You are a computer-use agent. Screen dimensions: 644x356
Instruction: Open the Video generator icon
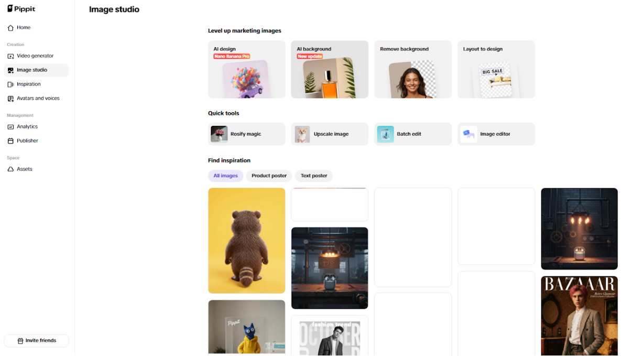(10, 56)
